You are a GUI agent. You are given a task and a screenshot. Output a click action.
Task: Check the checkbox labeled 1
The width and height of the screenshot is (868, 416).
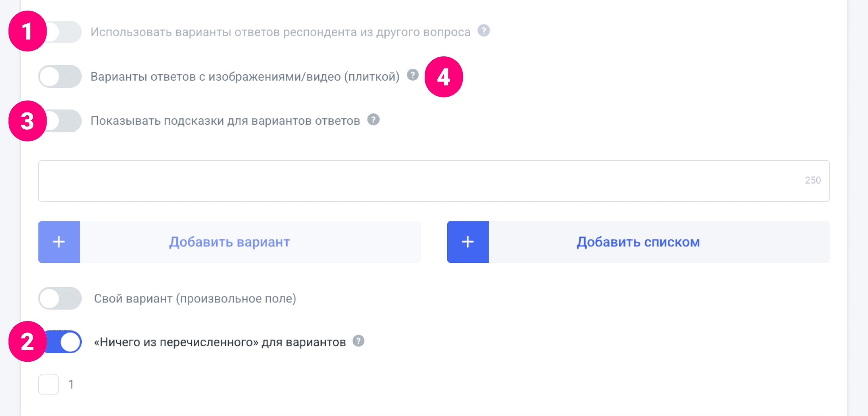[49, 385]
